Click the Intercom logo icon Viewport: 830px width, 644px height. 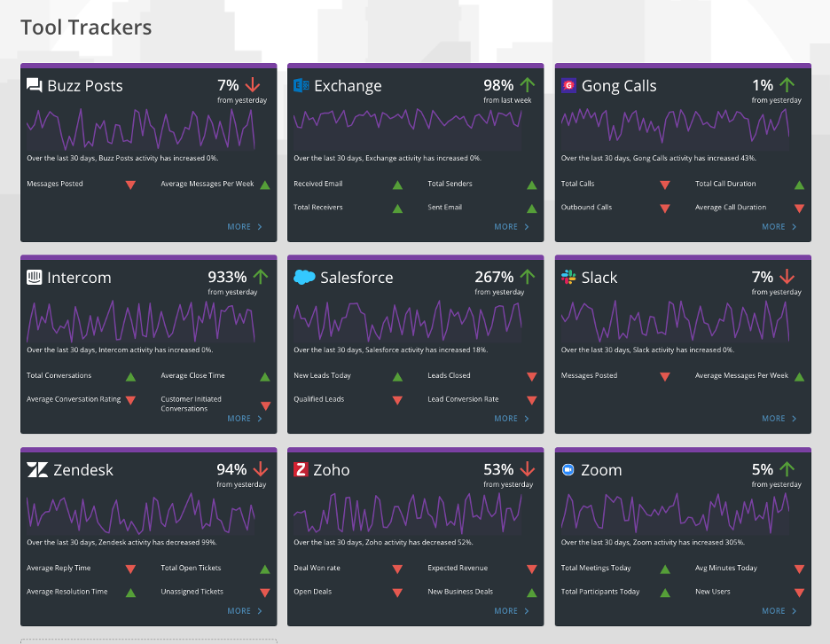(x=35, y=277)
